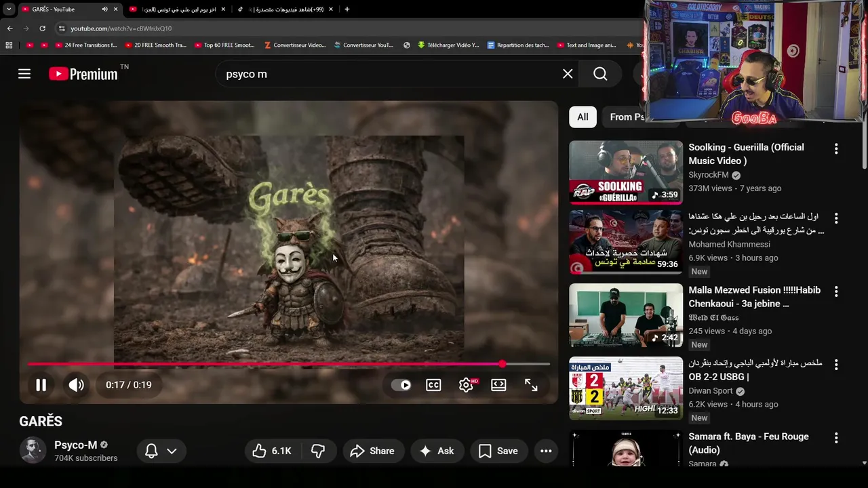Open the Top 60 FREE Smoot... bookmark
The image size is (868, 488).
[224, 45]
